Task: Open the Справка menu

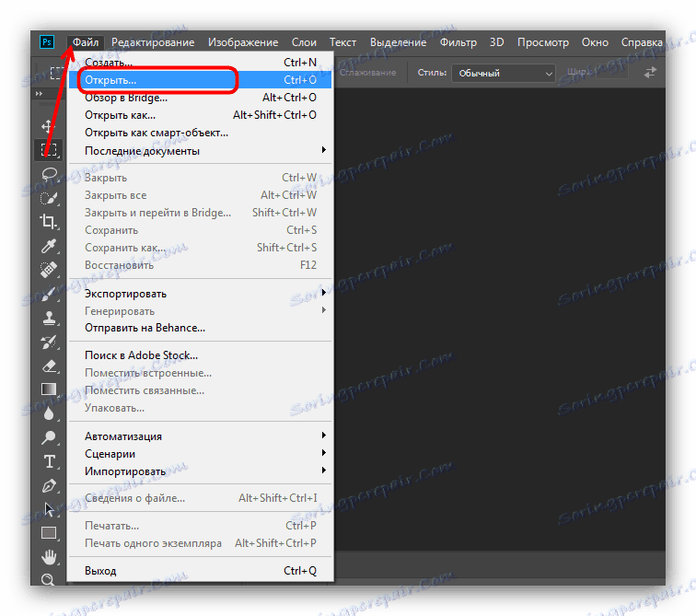Action: point(642,42)
